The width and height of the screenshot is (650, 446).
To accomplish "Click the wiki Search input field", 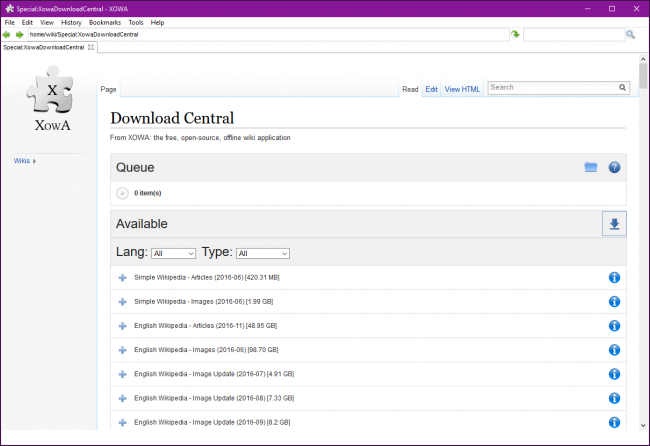I will tap(553, 87).
